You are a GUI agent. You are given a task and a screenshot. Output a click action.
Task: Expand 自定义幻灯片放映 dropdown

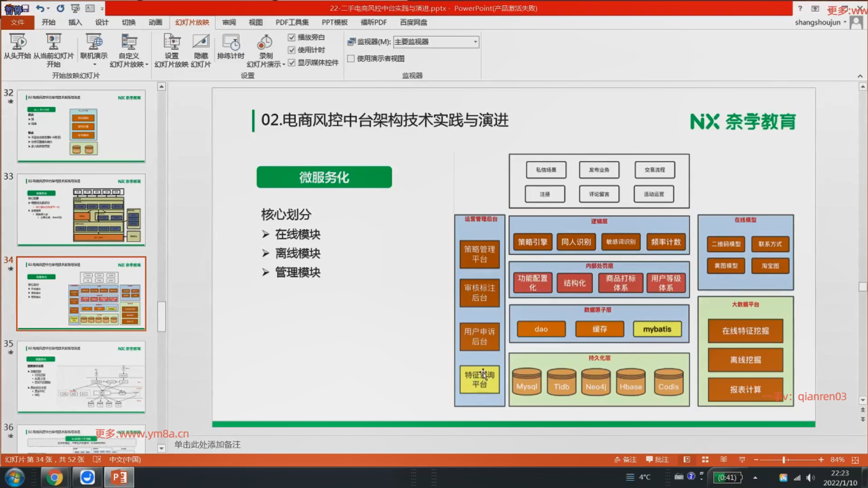coord(147,65)
